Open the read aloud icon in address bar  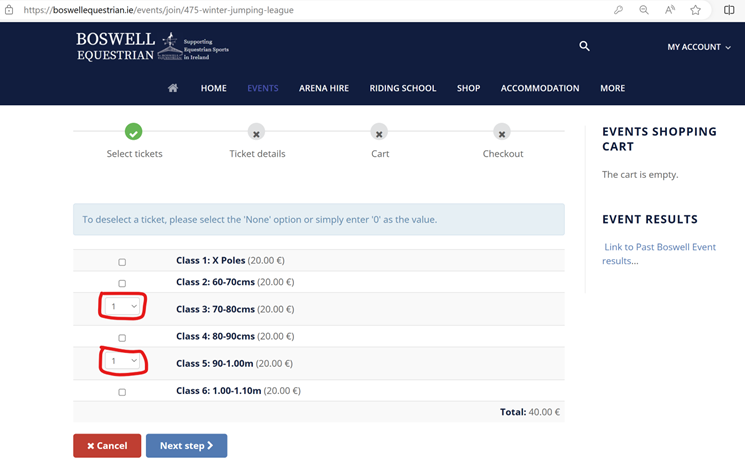pyautogui.click(x=670, y=10)
